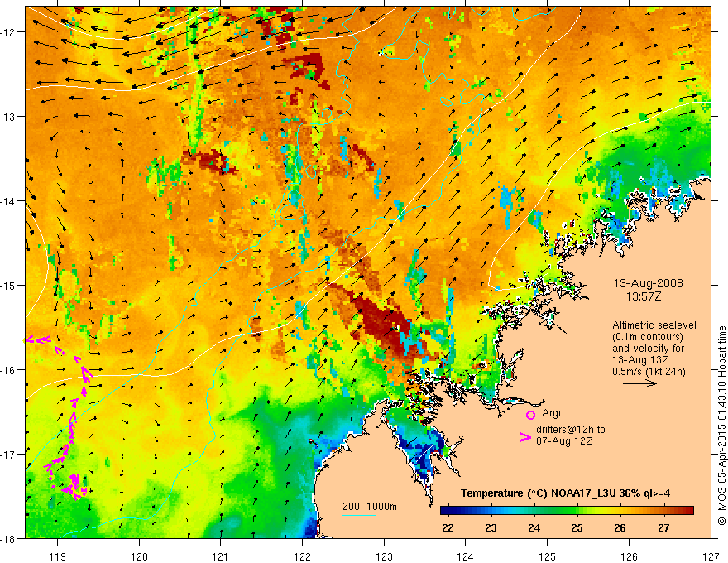This screenshot has height=563, width=728.
Task: Click the longitude axis label 125
Action: pos(547,557)
